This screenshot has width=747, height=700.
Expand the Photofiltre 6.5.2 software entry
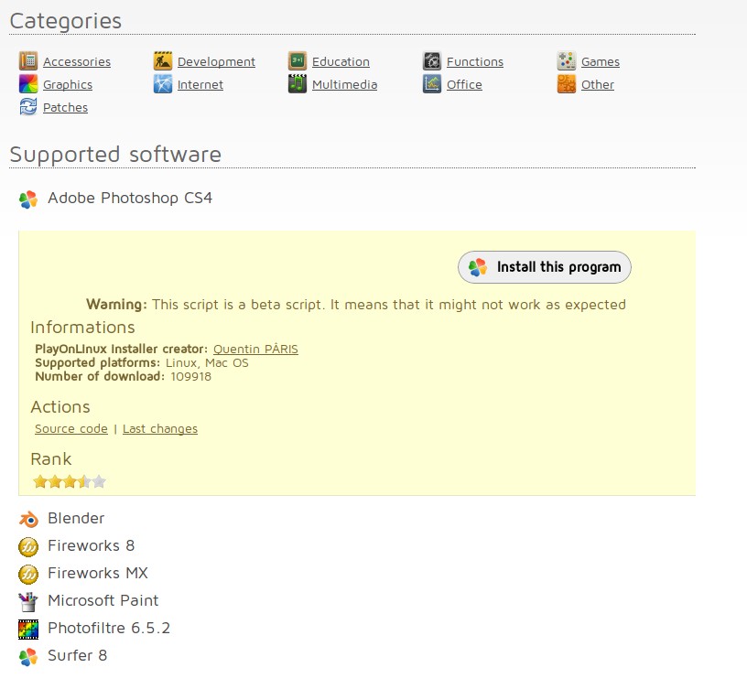point(109,628)
